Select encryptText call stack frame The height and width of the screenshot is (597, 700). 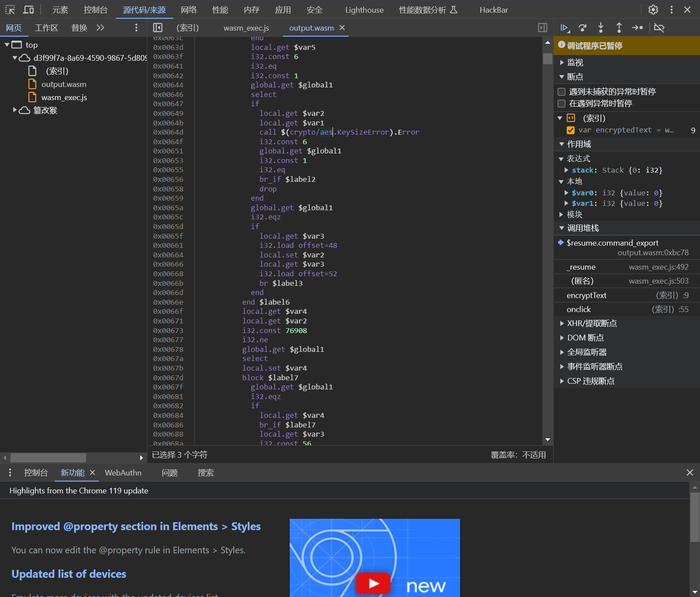[x=586, y=295]
